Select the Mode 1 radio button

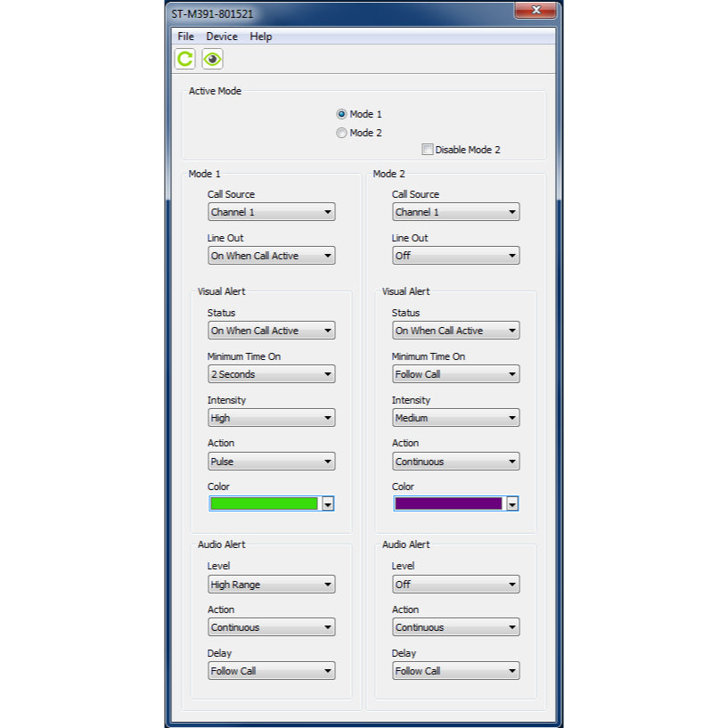(x=341, y=114)
